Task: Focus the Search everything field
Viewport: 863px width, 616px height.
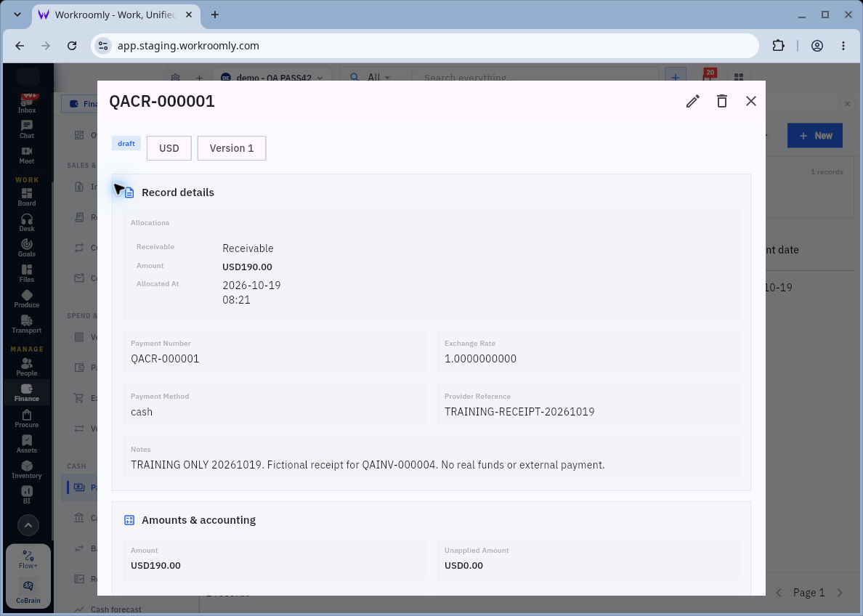Action: [x=534, y=78]
